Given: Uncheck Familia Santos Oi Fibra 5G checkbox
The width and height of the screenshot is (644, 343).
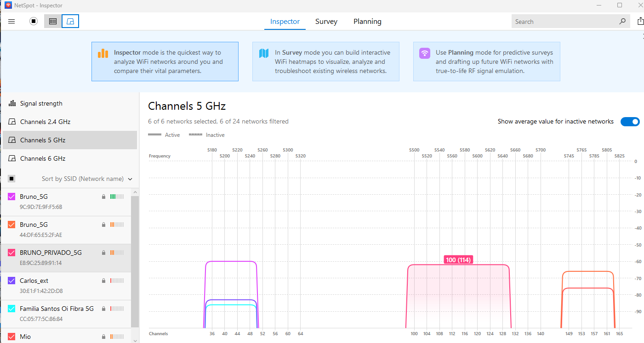Looking at the screenshot, I should [x=12, y=309].
